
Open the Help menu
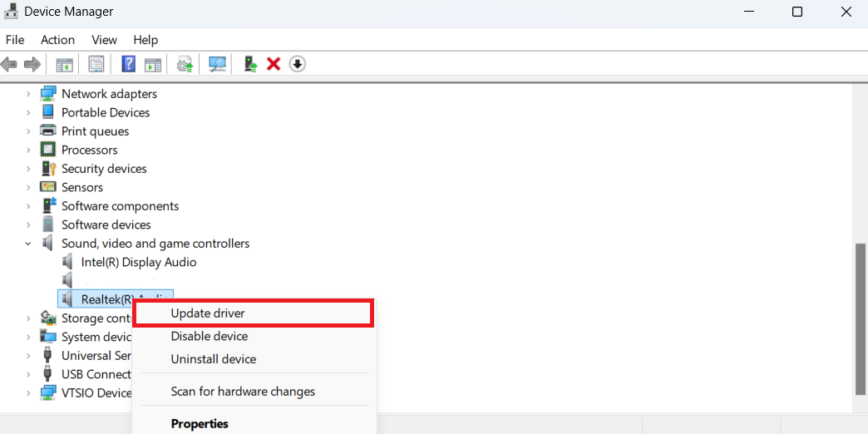(x=145, y=40)
